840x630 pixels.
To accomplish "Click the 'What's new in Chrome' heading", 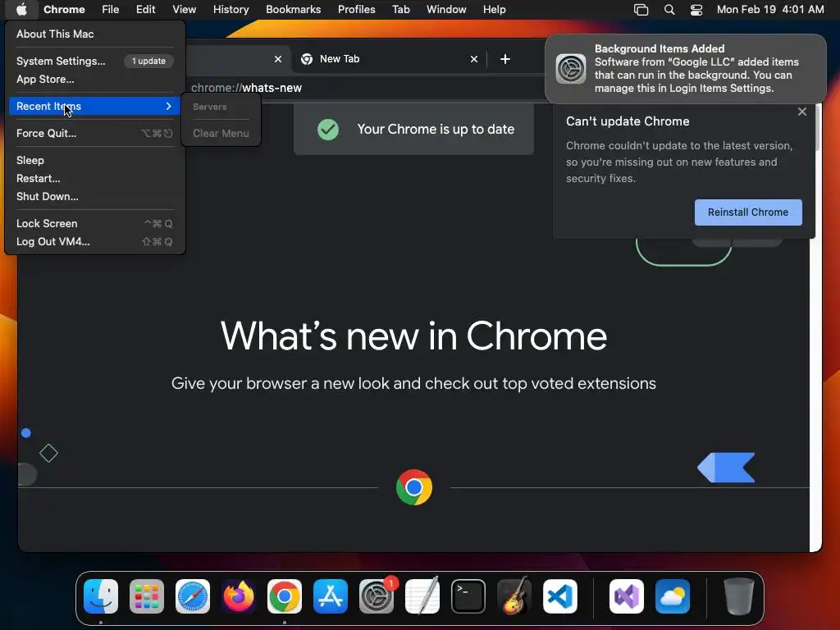I will [413, 336].
